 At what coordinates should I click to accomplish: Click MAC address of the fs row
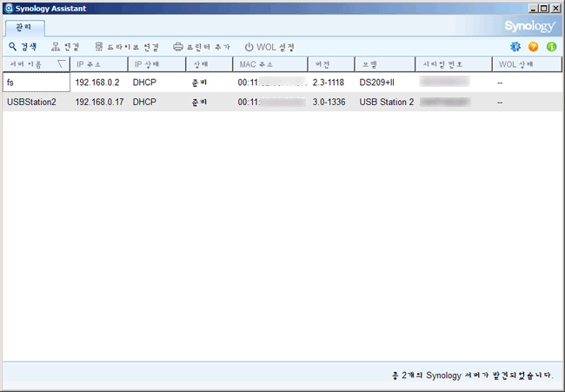coord(272,83)
